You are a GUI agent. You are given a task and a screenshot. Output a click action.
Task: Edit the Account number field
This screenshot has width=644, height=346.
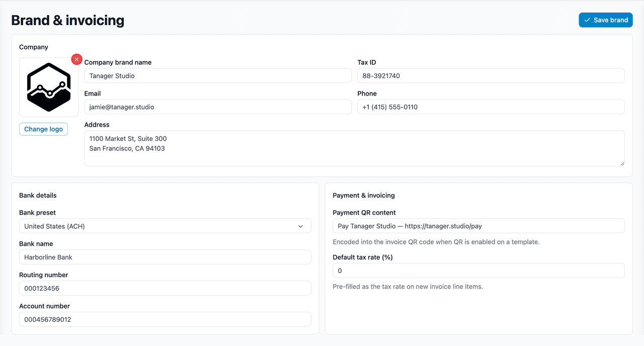[165, 319]
